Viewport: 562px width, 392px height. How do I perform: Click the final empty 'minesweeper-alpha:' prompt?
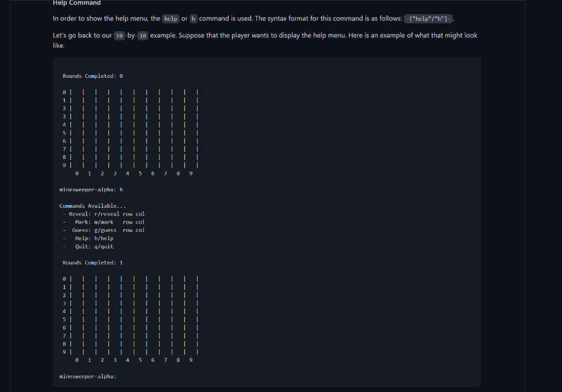pos(88,376)
